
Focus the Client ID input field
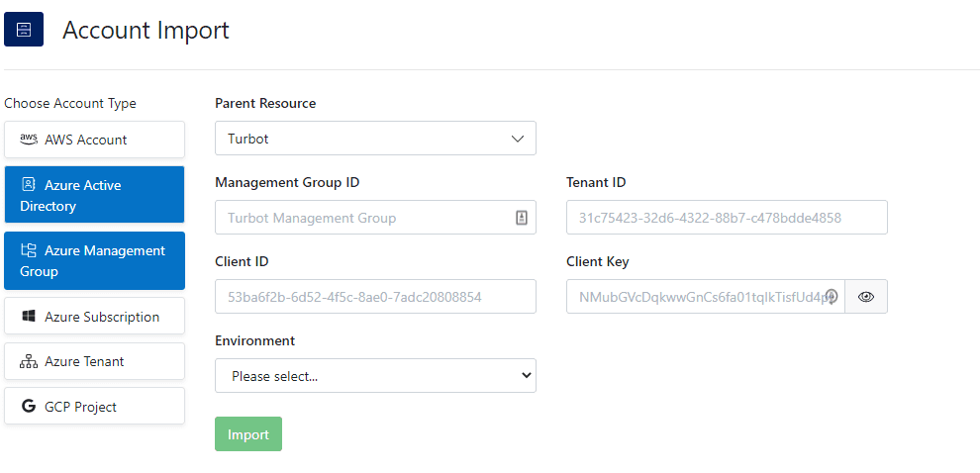pos(375,296)
